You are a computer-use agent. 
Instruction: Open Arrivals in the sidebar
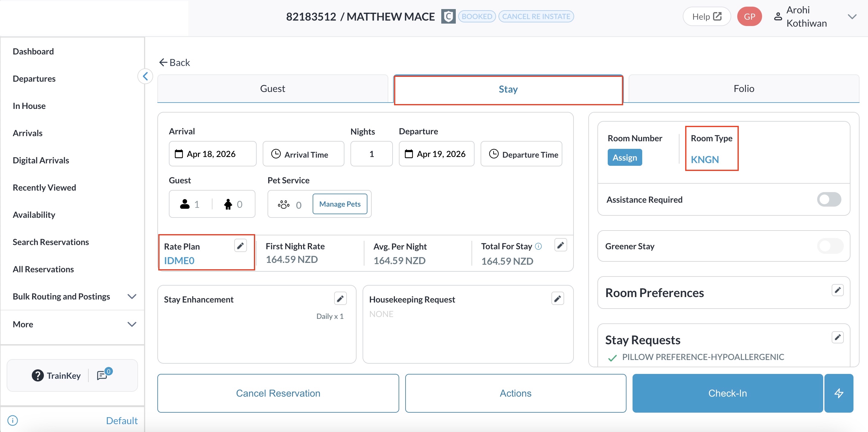point(28,133)
